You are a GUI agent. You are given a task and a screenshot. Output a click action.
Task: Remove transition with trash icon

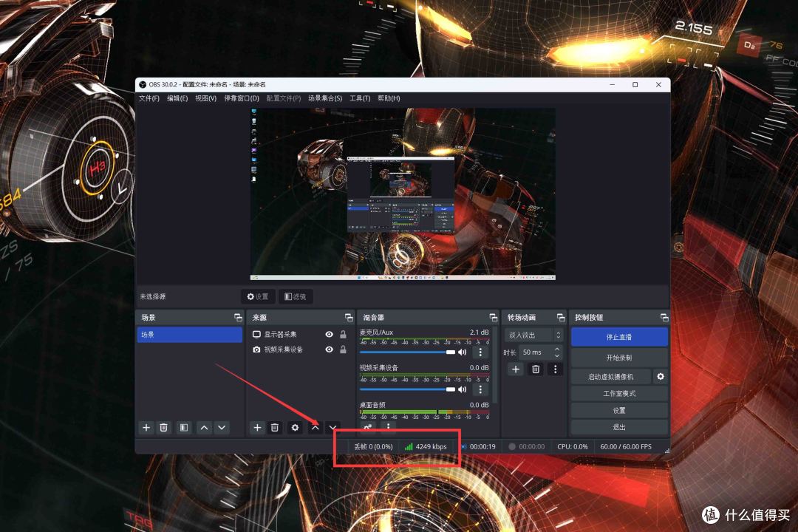coord(536,369)
